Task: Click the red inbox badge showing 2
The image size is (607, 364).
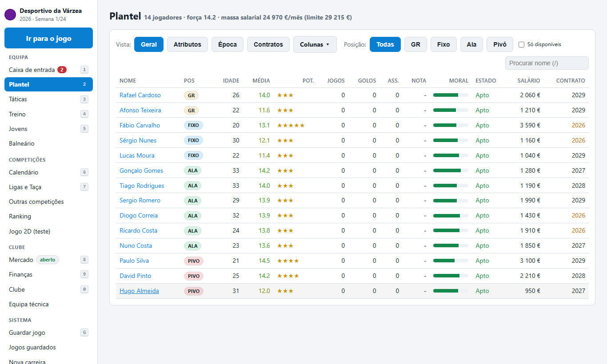Action: tap(62, 70)
